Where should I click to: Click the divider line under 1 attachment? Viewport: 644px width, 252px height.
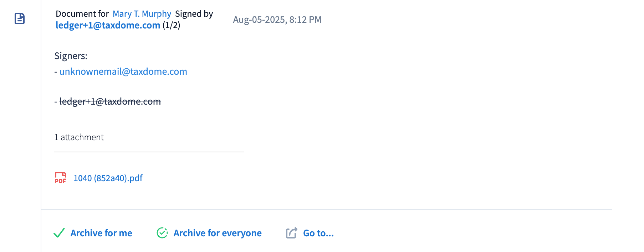tap(149, 152)
